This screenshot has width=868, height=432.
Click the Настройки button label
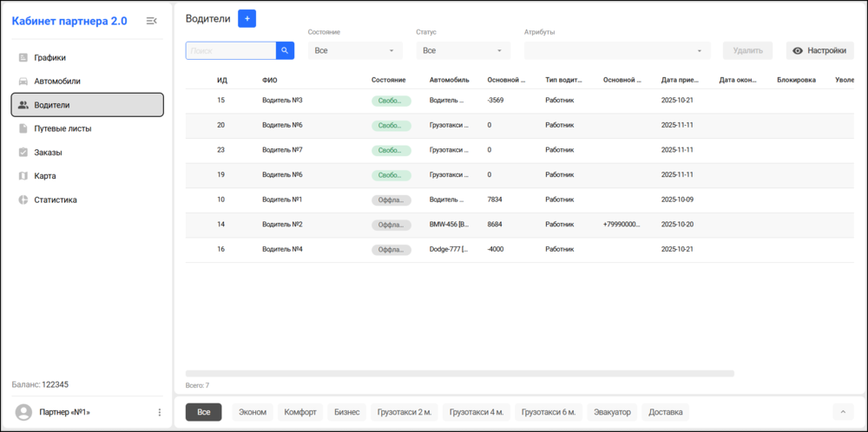[x=826, y=51]
